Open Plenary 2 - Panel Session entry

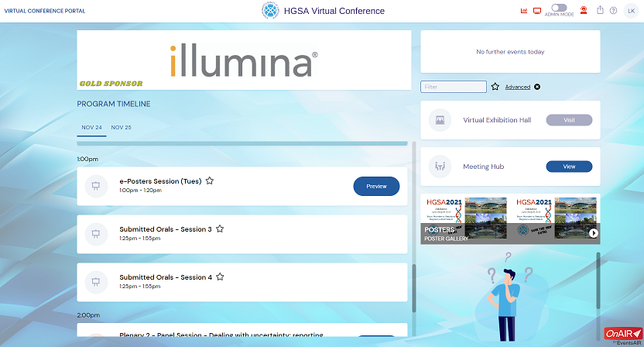pyautogui.click(x=242, y=330)
